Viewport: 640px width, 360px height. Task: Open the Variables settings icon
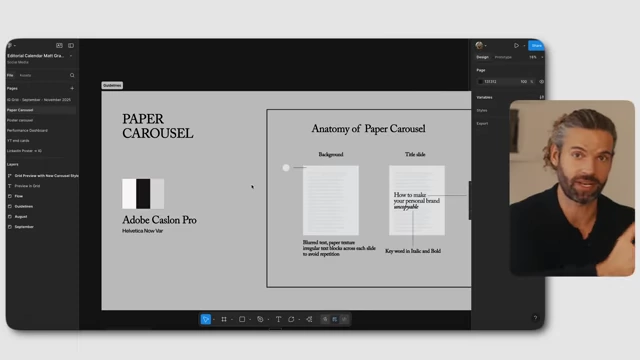click(542, 97)
